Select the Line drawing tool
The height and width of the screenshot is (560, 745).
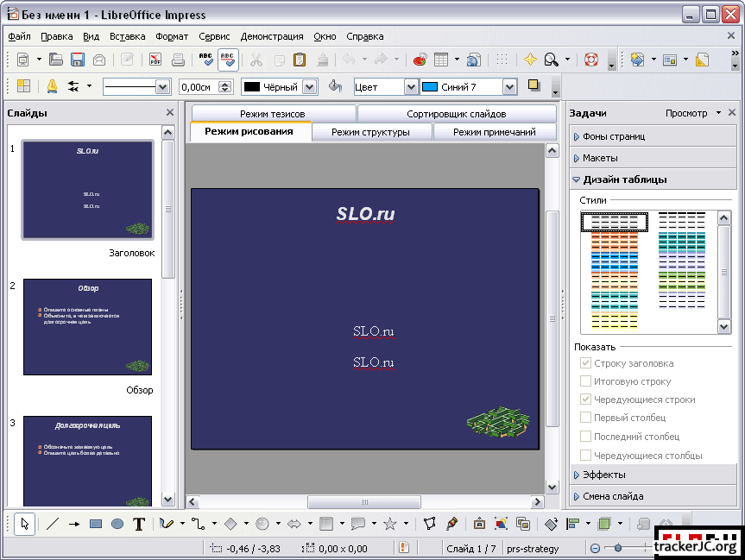[53, 524]
